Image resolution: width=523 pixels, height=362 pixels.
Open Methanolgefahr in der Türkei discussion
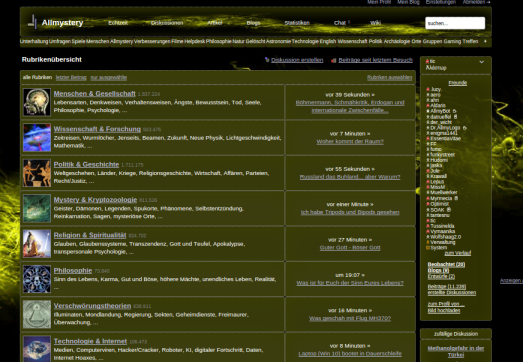[456, 351]
